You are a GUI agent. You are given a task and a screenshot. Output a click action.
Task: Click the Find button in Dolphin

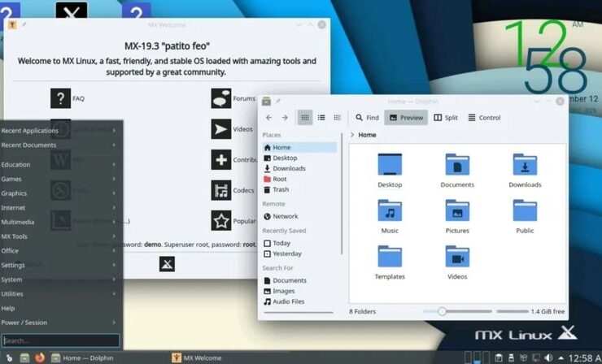click(x=367, y=118)
